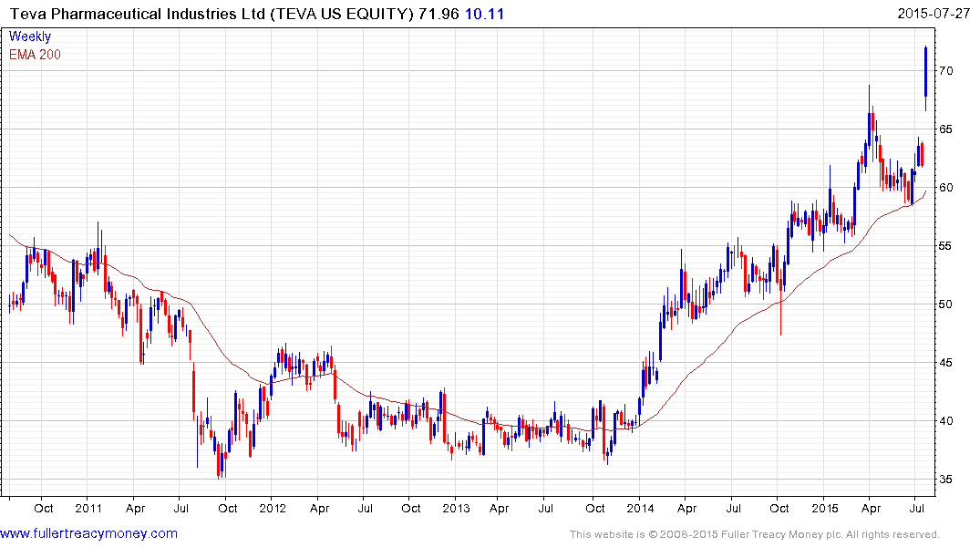Click the 45 price axis label
980x547 pixels.
(945, 363)
